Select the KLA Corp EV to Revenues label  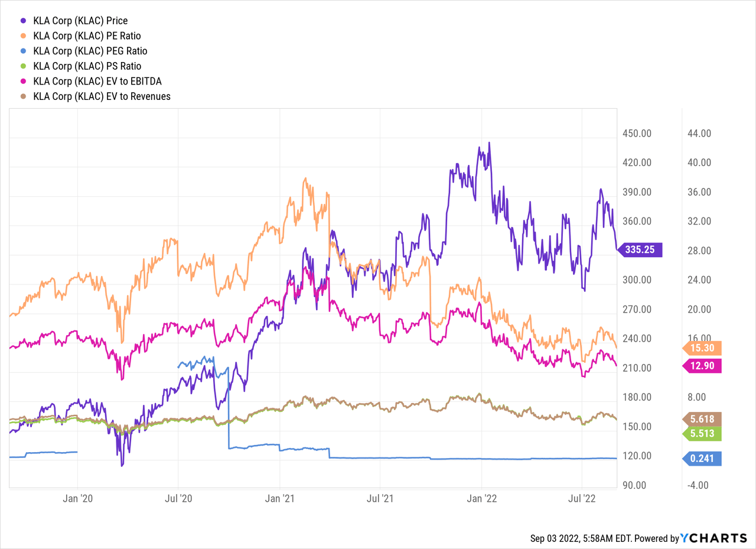coord(102,96)
